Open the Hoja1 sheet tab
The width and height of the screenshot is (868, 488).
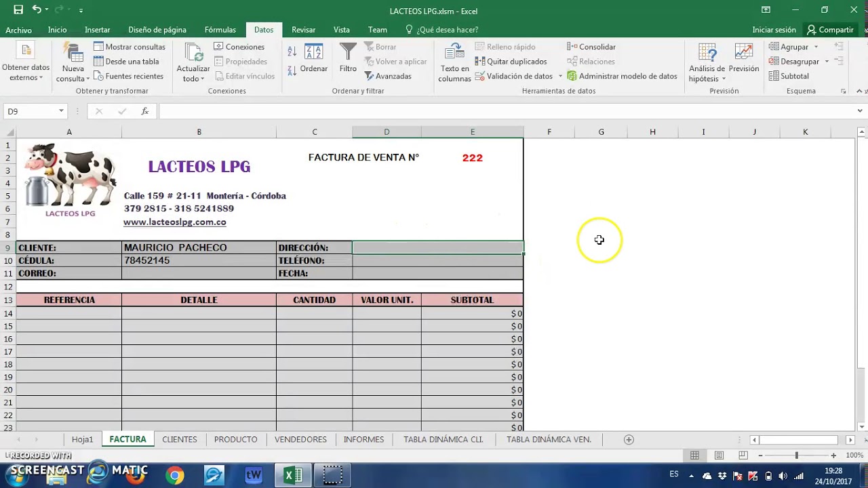tap(82, 439)
